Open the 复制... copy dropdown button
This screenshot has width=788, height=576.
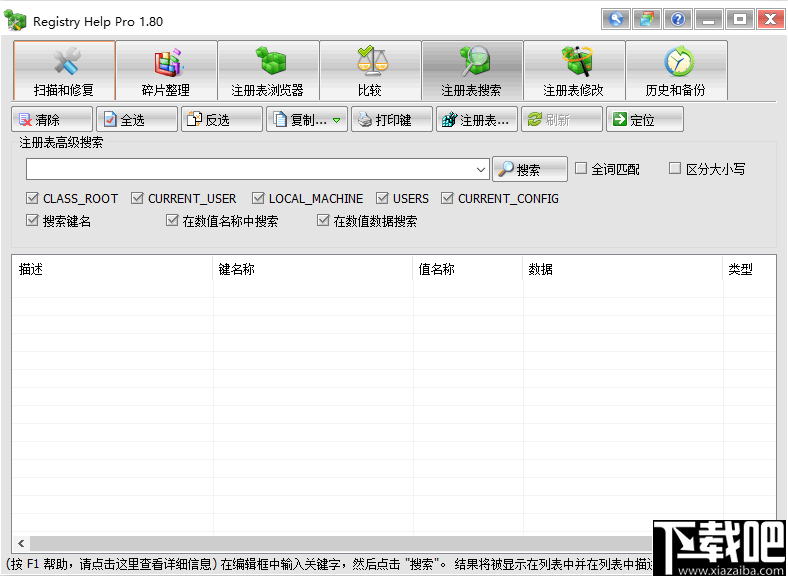(307, 119)
